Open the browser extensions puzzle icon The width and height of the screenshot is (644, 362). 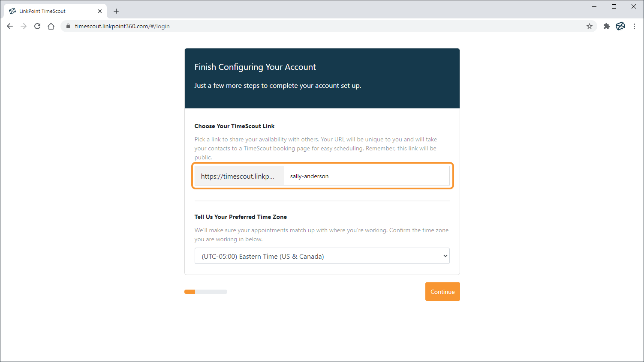(x=606, y=26)
